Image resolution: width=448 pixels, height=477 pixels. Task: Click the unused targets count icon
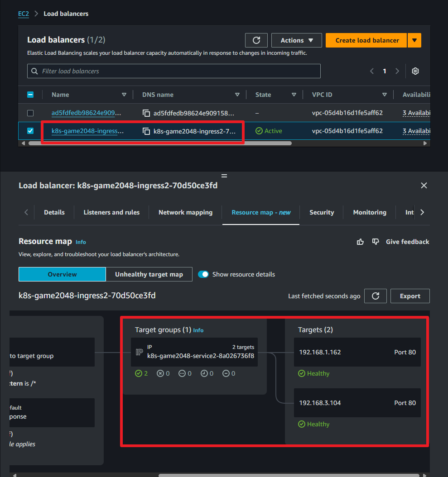click(182, 373)
